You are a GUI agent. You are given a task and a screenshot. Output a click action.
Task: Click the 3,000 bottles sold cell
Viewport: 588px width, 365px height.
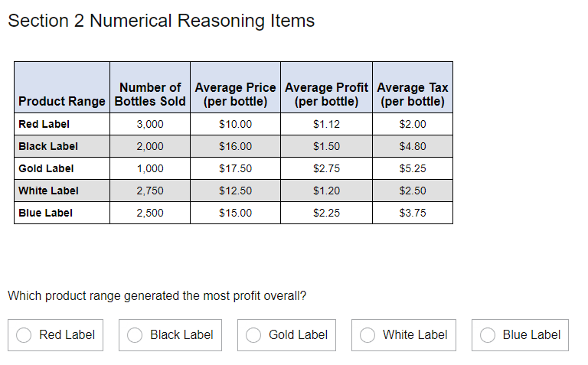(150, 124)
